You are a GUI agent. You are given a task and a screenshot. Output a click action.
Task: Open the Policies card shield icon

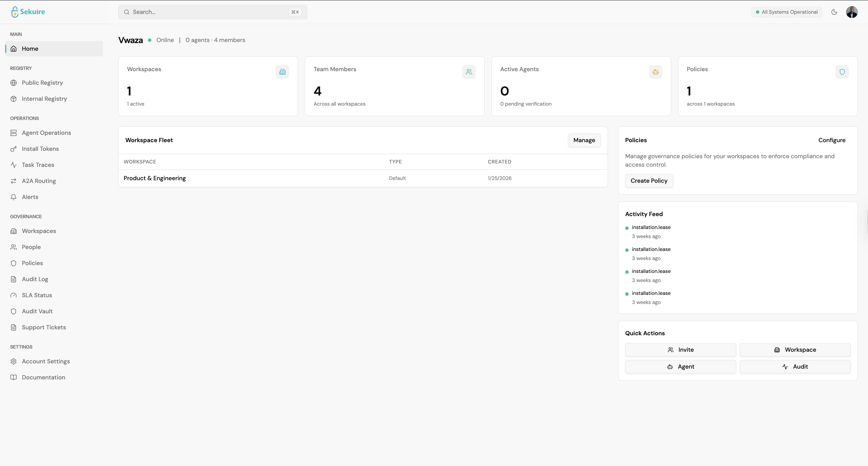click(842, 72)
